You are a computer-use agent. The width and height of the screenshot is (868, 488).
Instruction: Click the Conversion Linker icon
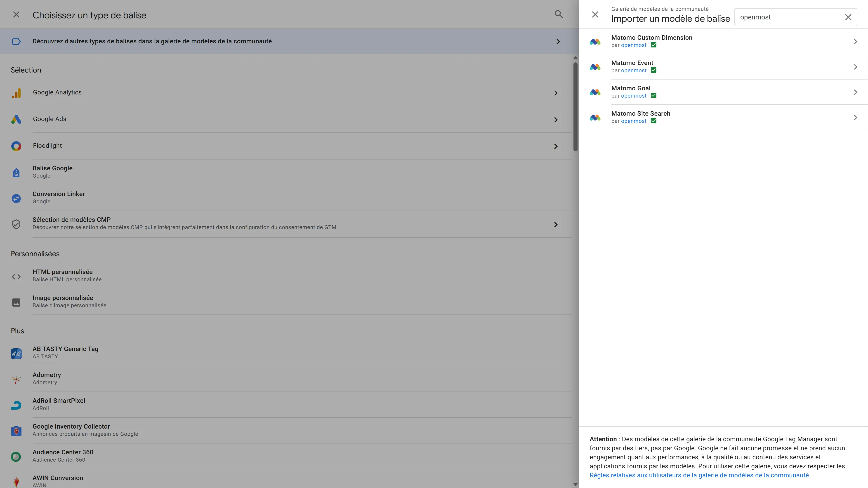[16, 198]
